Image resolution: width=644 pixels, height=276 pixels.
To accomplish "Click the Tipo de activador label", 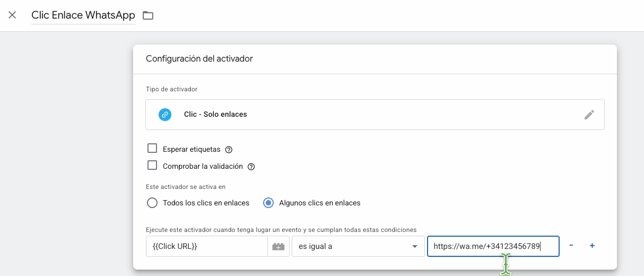I will pyautogui.click(x=172, y=89).
